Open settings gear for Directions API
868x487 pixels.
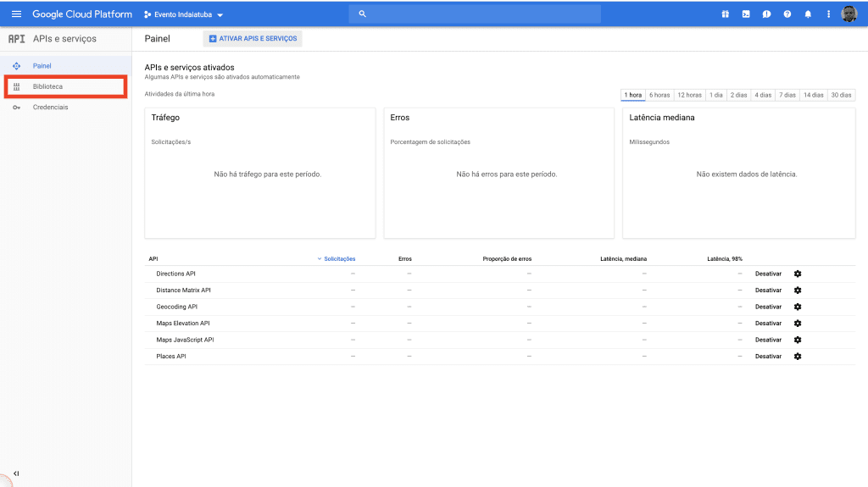798,274
